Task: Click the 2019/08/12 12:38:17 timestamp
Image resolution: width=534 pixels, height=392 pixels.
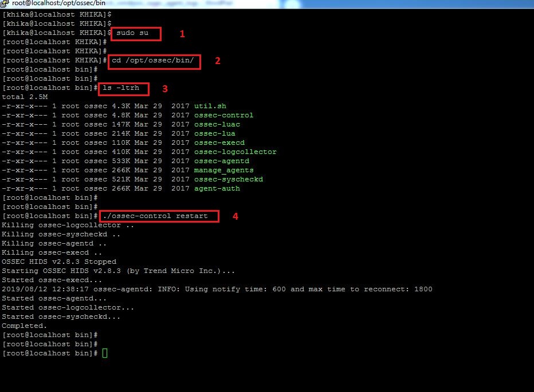Action: [x=45, y=289]
